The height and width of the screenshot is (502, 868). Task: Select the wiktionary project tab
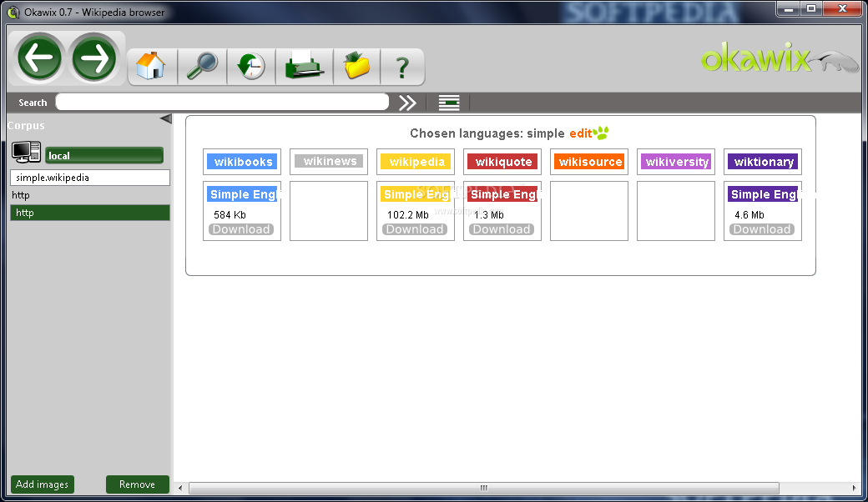click(x=763, y=162)
